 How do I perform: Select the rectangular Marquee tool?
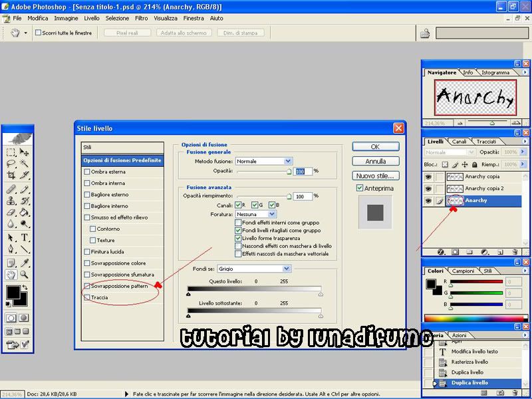tap(11, 152)
